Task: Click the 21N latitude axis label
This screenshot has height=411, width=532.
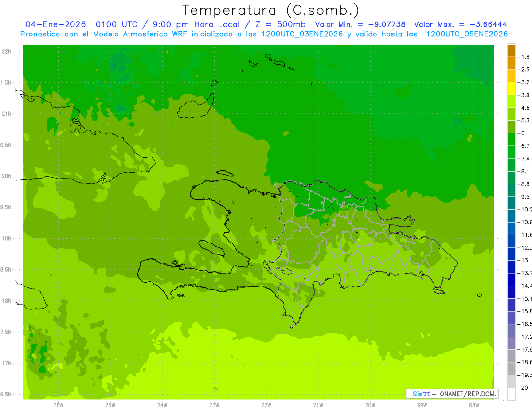Action: 7,114
